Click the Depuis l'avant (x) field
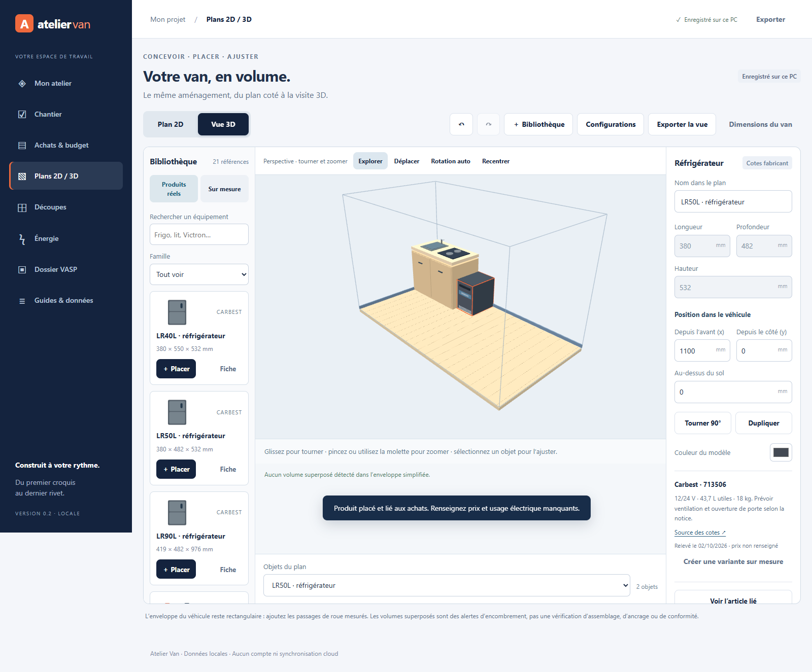The image size is (812, 672). click(x=702, y=350)
